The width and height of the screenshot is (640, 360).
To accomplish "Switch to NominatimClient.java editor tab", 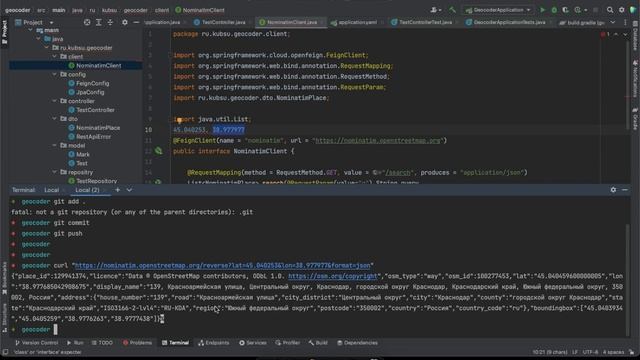I will [x=291, y=22].
